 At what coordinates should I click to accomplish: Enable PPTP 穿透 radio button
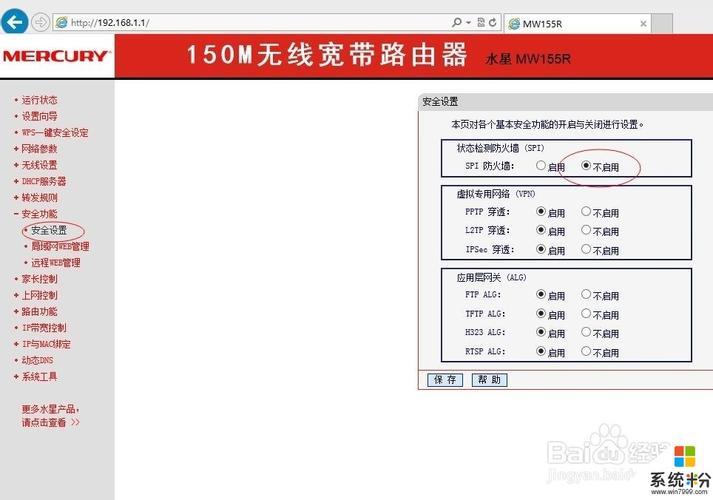coord(540,211)
